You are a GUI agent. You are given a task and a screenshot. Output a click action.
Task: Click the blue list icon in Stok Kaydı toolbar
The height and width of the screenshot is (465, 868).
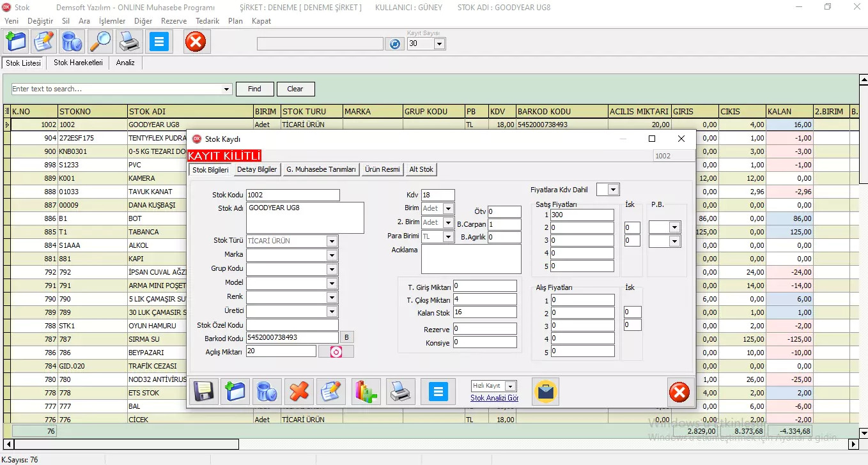click(x=438, y=392)
